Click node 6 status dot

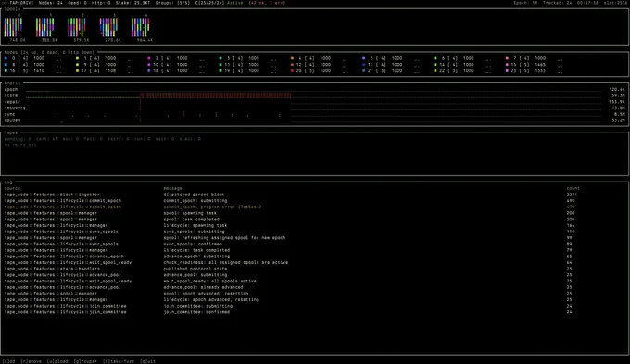coord(435,58)
